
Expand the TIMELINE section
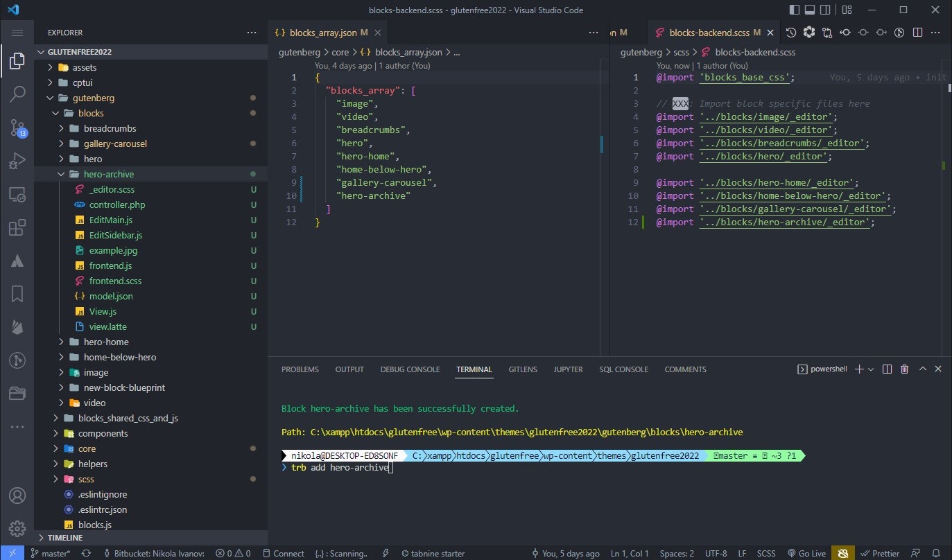click(151, 538)
